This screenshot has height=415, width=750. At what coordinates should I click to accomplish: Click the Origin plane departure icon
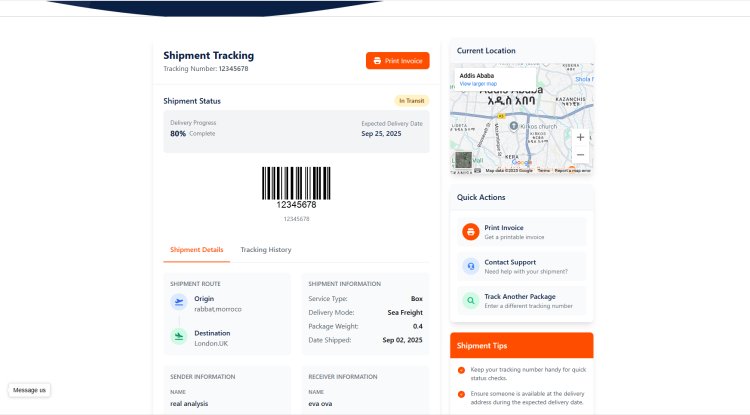[179, 302]
